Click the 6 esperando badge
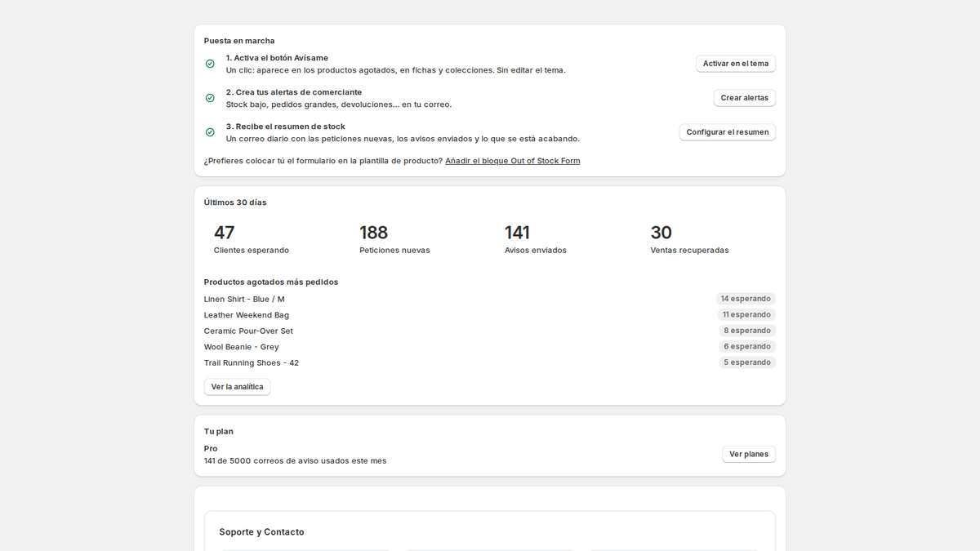The height and width of the screenshot is (551, 980). (747, 347)
